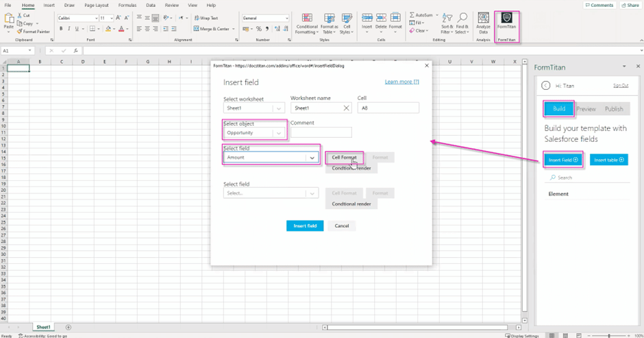644x338 pixels.
Task: Click the blue Insert field button
Action: 305,226
